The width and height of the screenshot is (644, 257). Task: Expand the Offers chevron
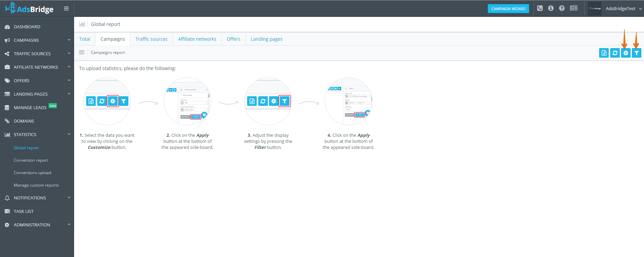69,81
